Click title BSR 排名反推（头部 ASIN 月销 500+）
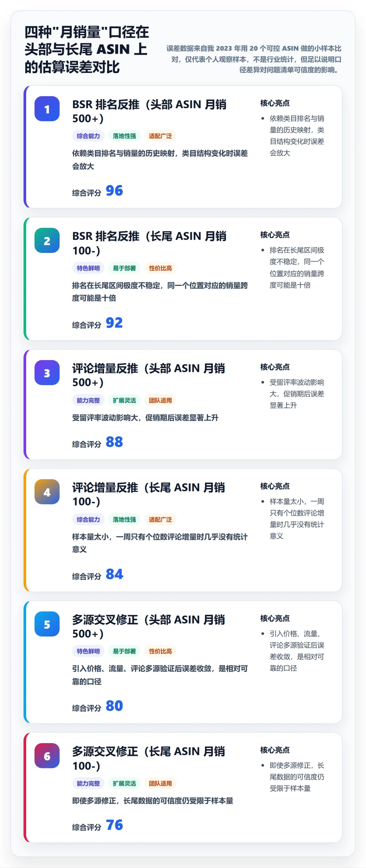The image size is (366, 868). 149,111
